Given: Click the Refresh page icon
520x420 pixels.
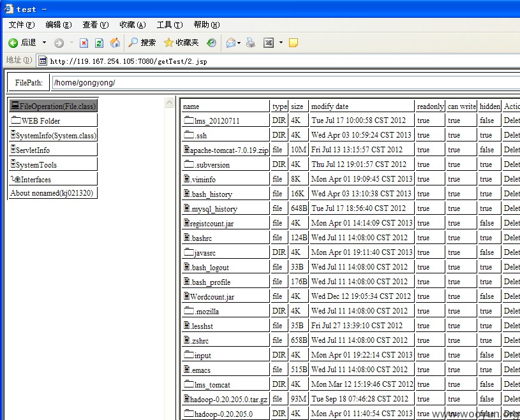Looking at the screenshot, I should click(99, 43).
